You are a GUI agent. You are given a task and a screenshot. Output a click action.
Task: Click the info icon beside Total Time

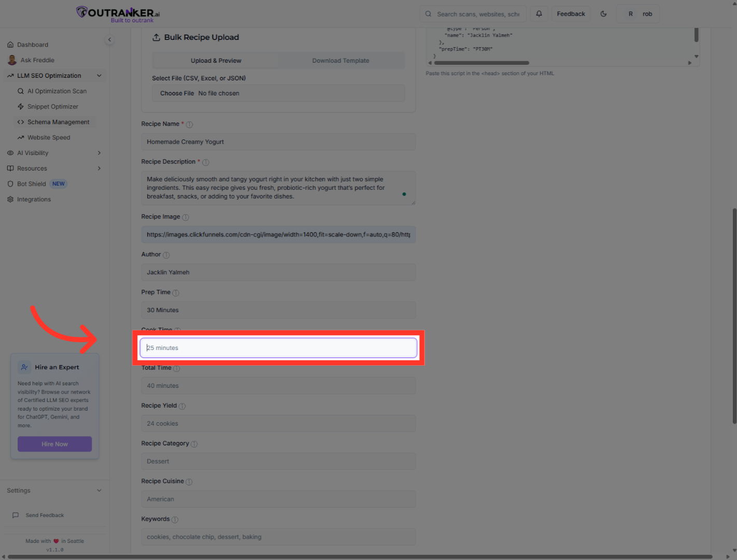point(177,369)
